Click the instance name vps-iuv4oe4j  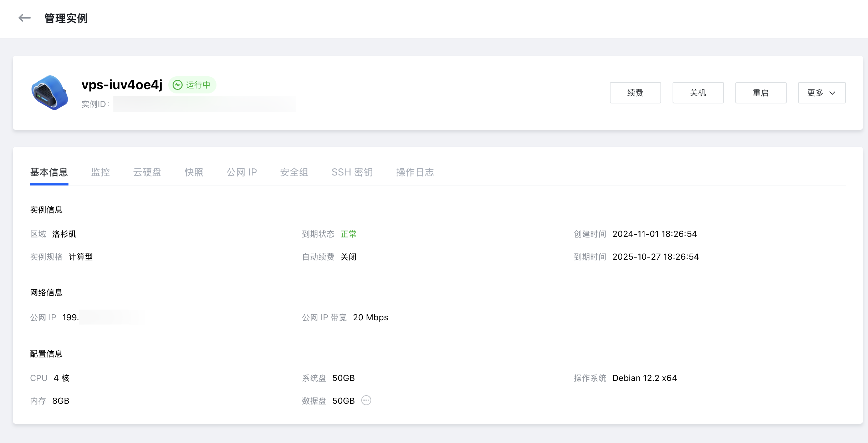(x=122, y=85)
